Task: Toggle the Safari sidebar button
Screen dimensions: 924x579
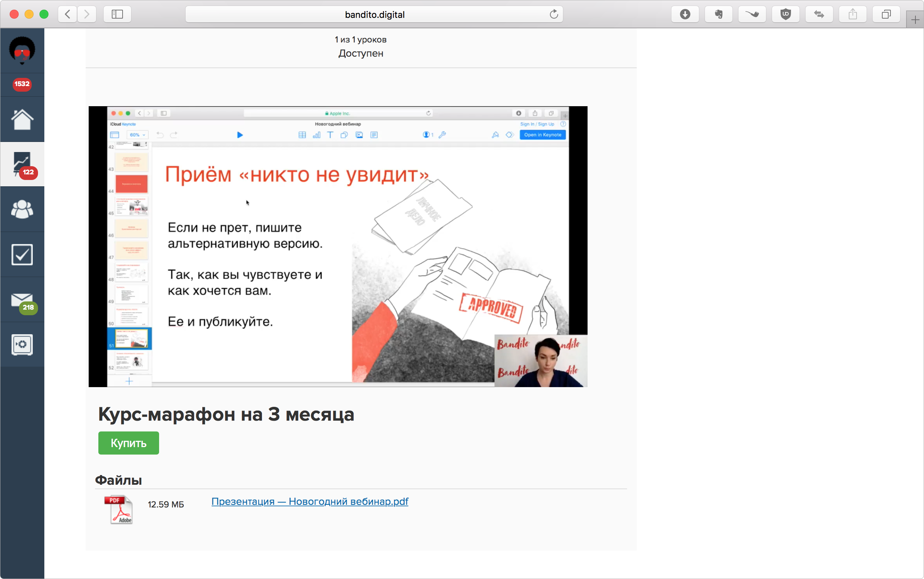Action: click(117, 15)
